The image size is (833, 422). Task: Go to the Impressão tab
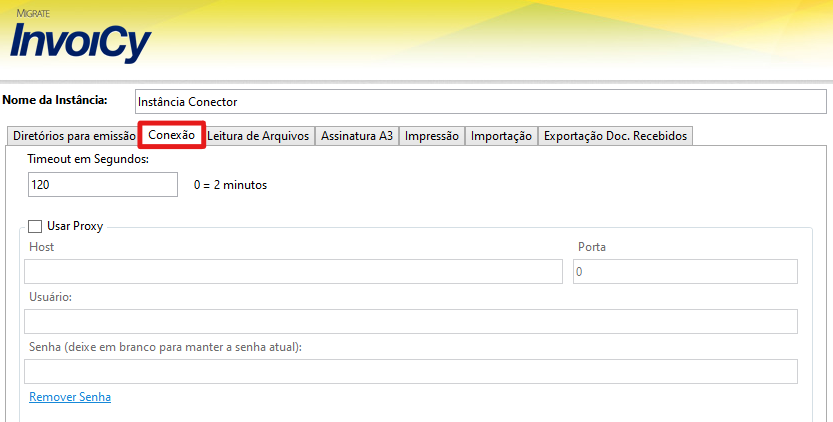[x=432, y=136]
